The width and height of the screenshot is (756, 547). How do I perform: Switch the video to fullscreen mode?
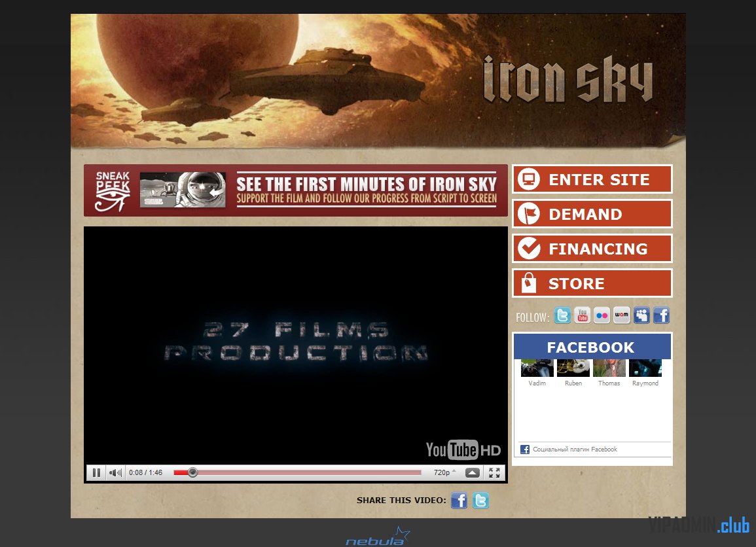pos(494,473)
